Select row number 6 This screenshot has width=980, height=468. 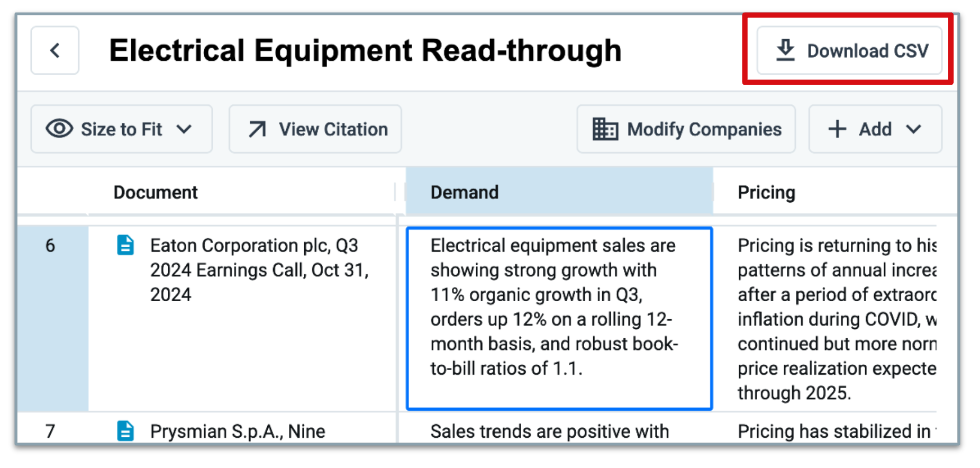pos(50,246)
